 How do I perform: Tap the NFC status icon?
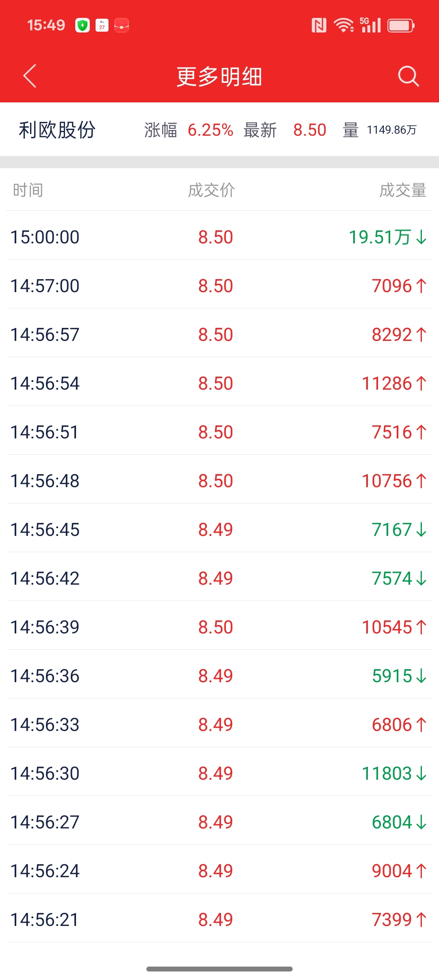pyautogui.click(x=319, y=26)
